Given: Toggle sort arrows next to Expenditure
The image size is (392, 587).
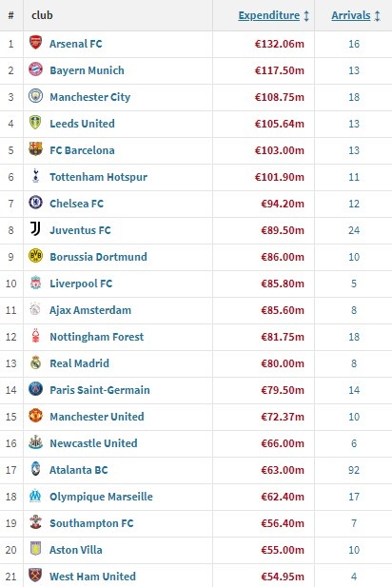Looking at the screenshot, I should (306, 16).
